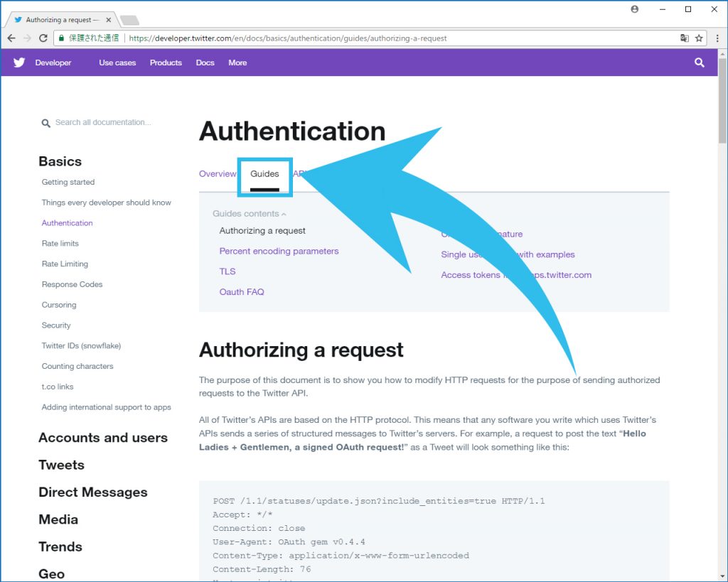This screenshot has width=728, height=582.
Task: Expand the Geo section
Action: pyautogui.click(x=52, y=574)
